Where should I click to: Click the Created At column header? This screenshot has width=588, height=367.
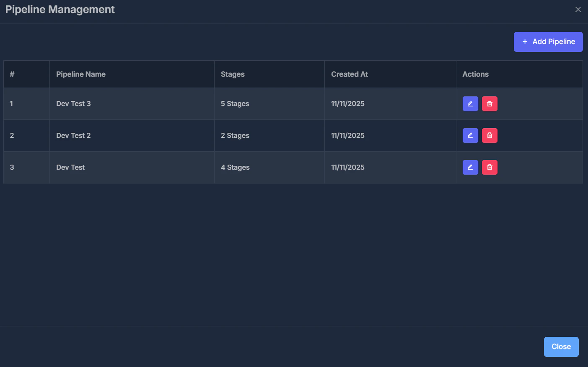click(x=350, y=74)
